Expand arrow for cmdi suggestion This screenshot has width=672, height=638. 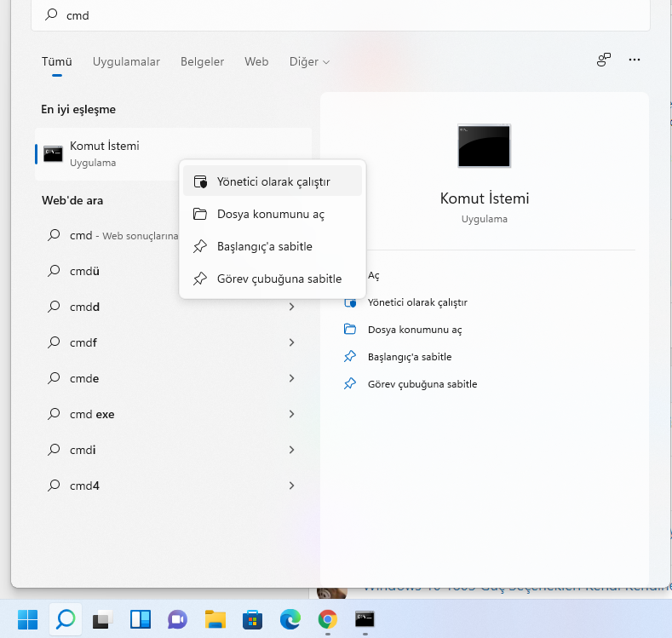tap(291, 450)
